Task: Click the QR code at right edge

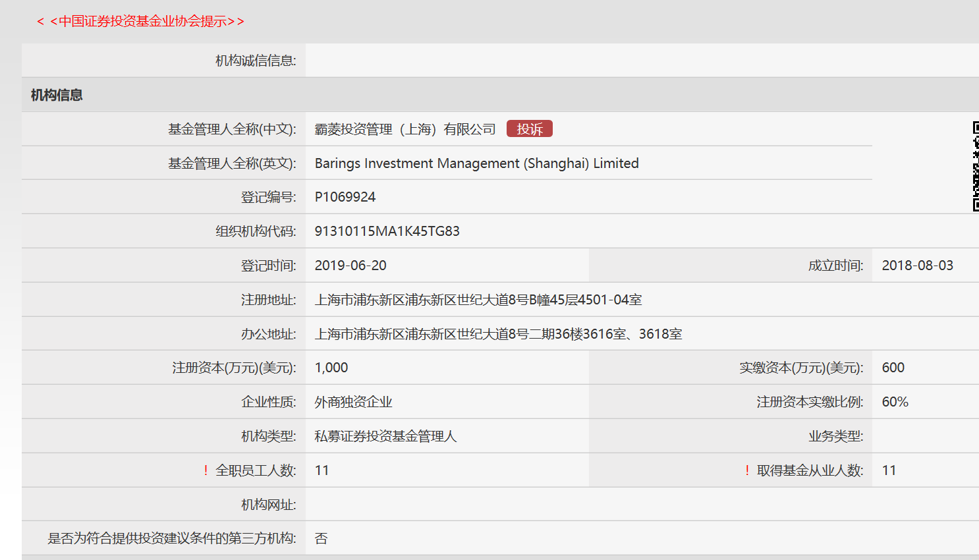Action: click(975, 166)
